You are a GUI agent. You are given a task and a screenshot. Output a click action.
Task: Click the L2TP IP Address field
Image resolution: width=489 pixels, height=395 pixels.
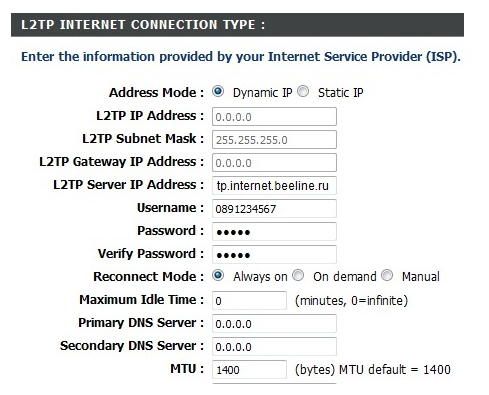274,116
